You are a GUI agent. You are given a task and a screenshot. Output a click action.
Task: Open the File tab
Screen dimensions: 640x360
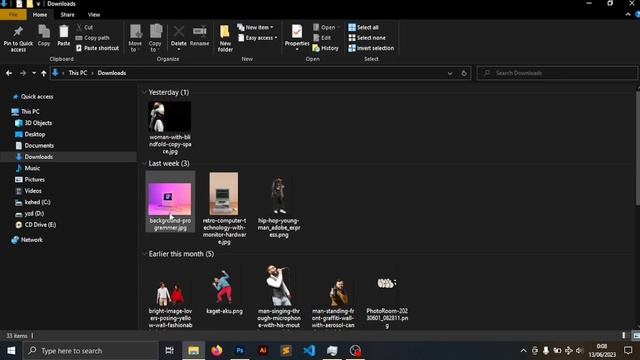[x=13, y=15]
